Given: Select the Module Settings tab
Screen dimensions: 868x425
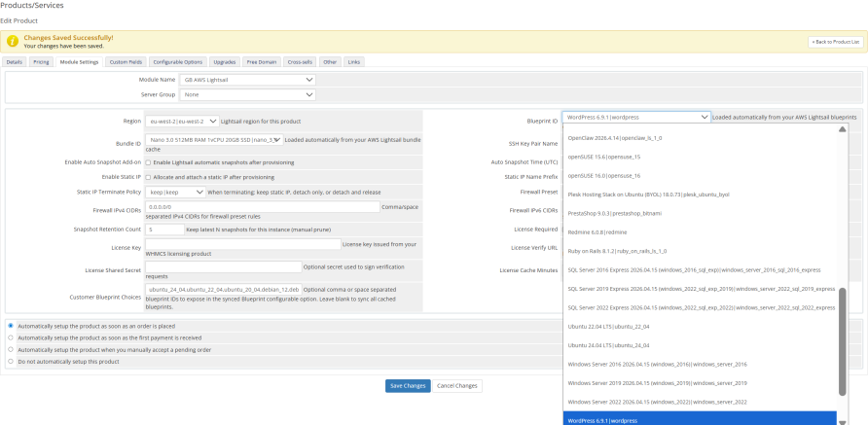Looking at the screenshot, I should point(79,62).
